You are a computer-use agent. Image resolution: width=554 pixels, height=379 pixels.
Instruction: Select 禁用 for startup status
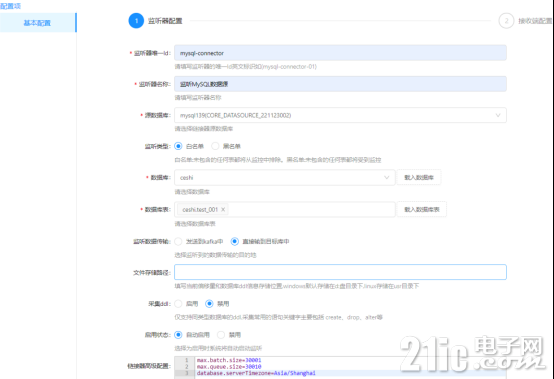tap(221, 335)
